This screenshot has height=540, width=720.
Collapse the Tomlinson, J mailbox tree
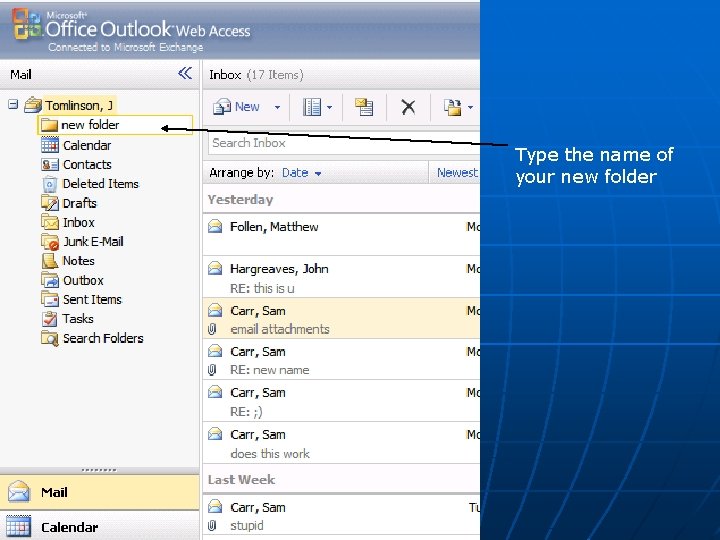[13, 105]
